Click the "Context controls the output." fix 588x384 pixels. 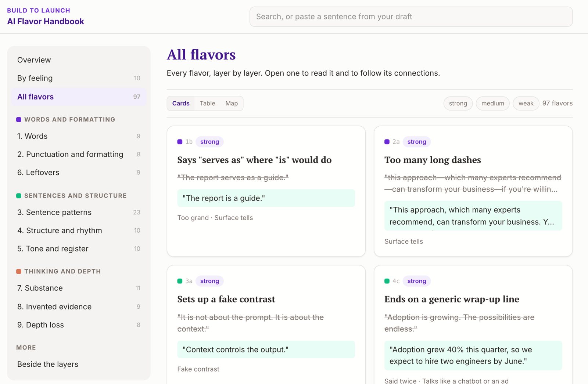coord(266,349)
